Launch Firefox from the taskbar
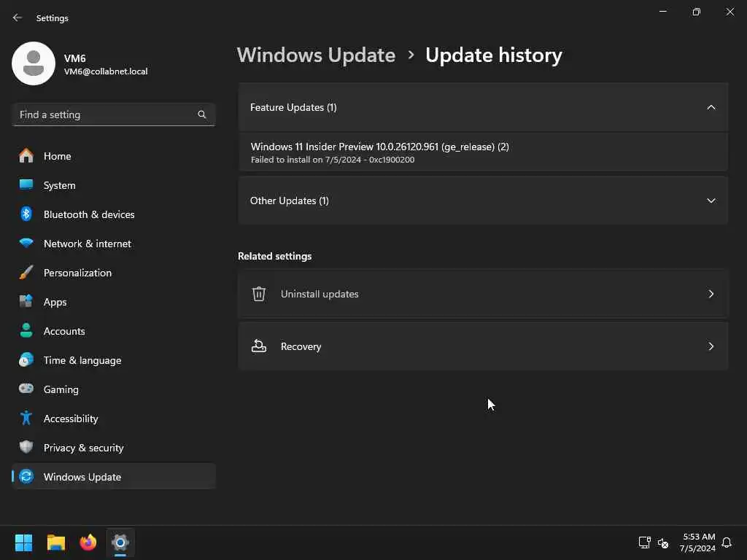 click(88, 542)
